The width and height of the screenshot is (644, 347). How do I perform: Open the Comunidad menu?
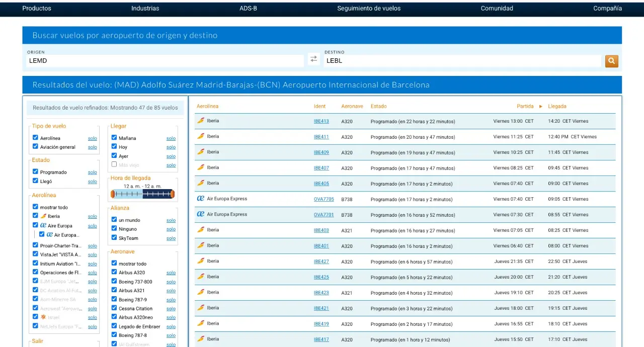tap(497, 9)
